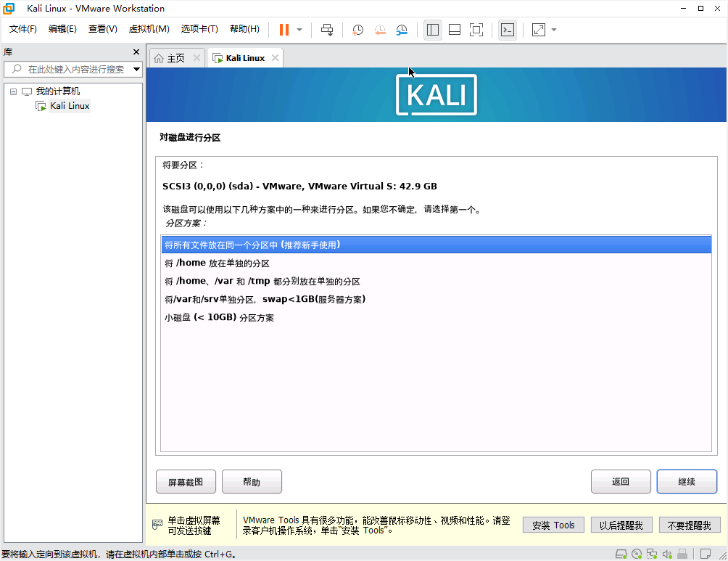This screenshot has width=728, height=561.
Task: Click the keyboard icon in hint bar
Action: pyautogui.click(x=157, y=525)
